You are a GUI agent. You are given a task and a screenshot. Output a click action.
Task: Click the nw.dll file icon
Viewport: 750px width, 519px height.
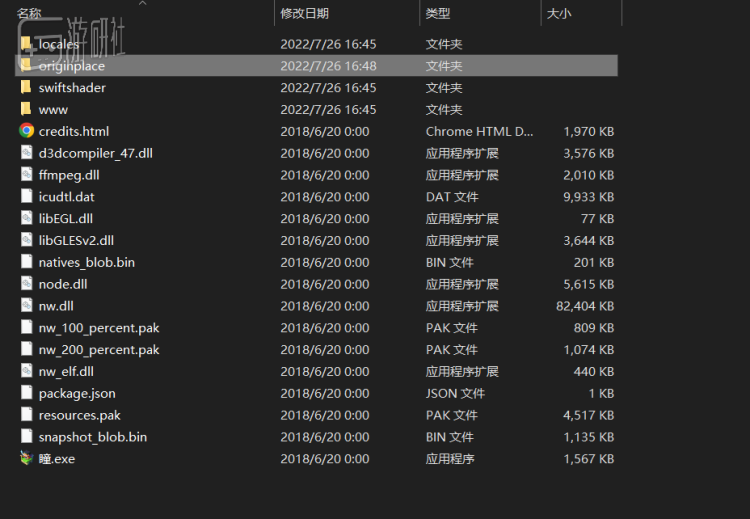pos(26,306)
